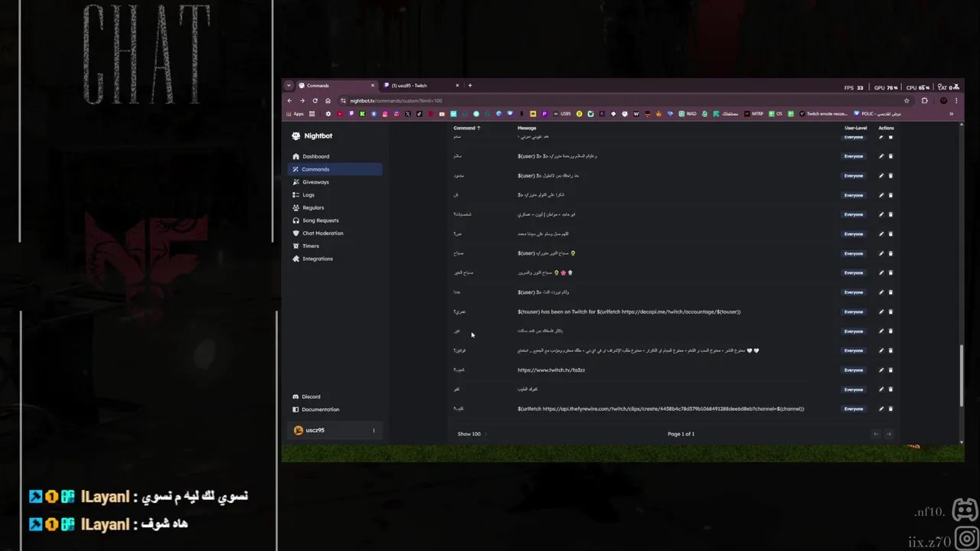The height and width of the screenshot is (551, 980).
Task: Edit the accountage command with the pencil icon
Action: [x=881, y=311]
